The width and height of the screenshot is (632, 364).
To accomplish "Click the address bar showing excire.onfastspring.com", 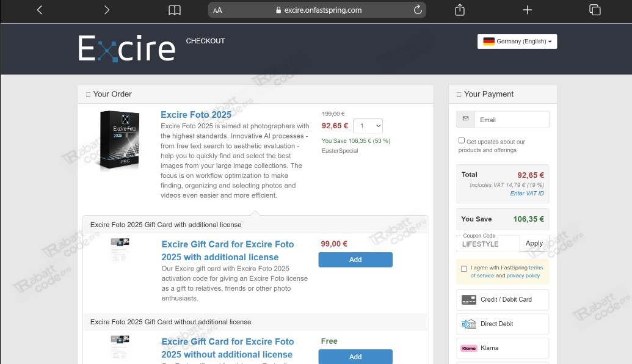I will [x=317, y=10].
